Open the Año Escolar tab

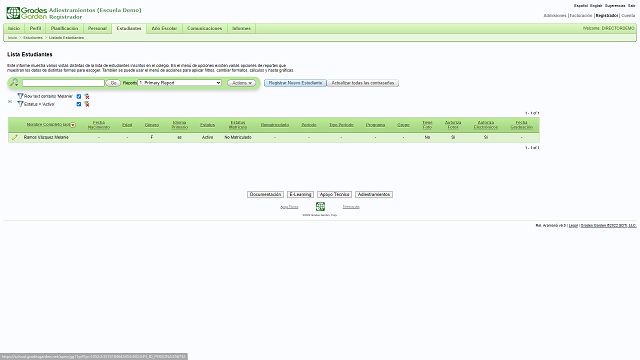(164, 28)
